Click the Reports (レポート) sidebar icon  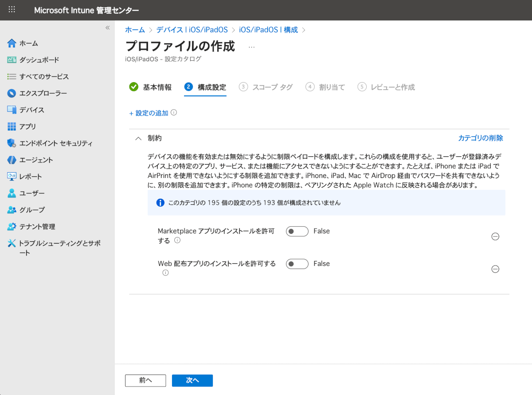pos(12,177)
